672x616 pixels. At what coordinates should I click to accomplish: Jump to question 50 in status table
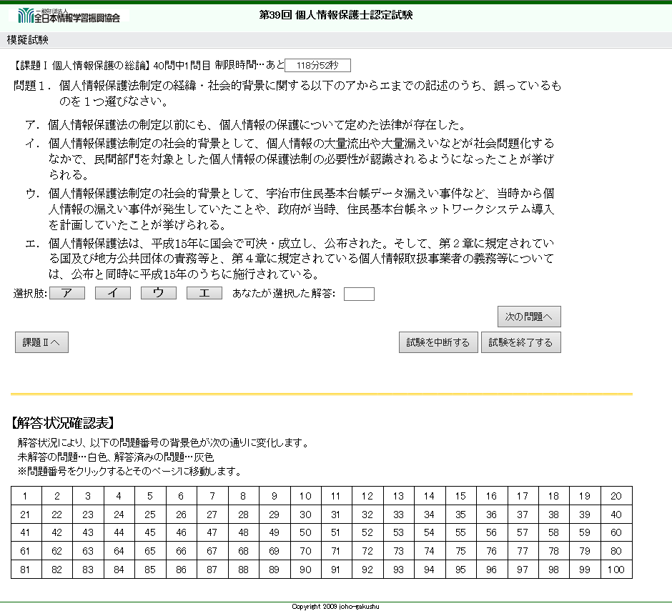[305, 532]
